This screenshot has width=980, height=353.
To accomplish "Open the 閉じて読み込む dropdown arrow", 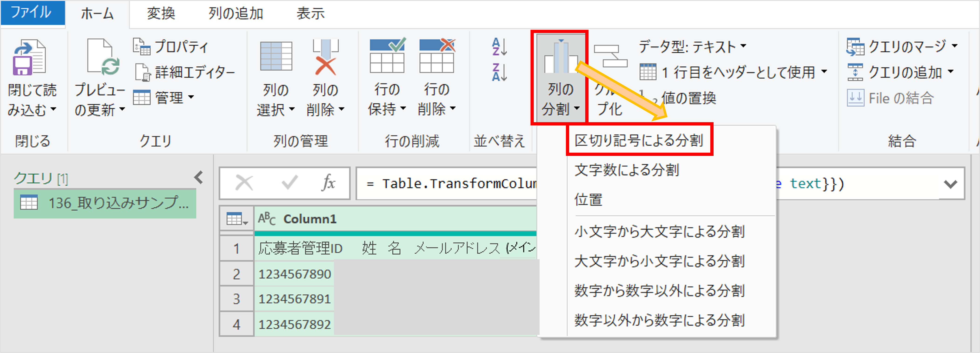I will click(53, 109).
